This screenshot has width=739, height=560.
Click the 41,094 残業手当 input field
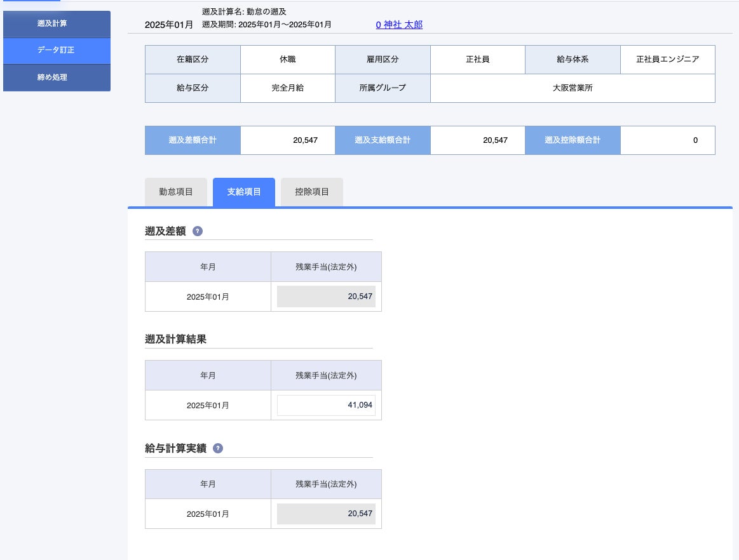[x=325, y=404]
